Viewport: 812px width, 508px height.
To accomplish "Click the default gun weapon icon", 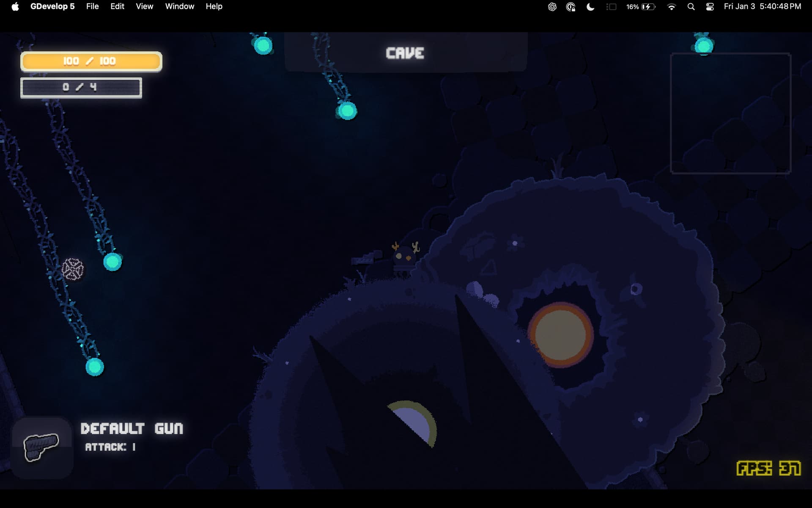I will click(41, 447).
